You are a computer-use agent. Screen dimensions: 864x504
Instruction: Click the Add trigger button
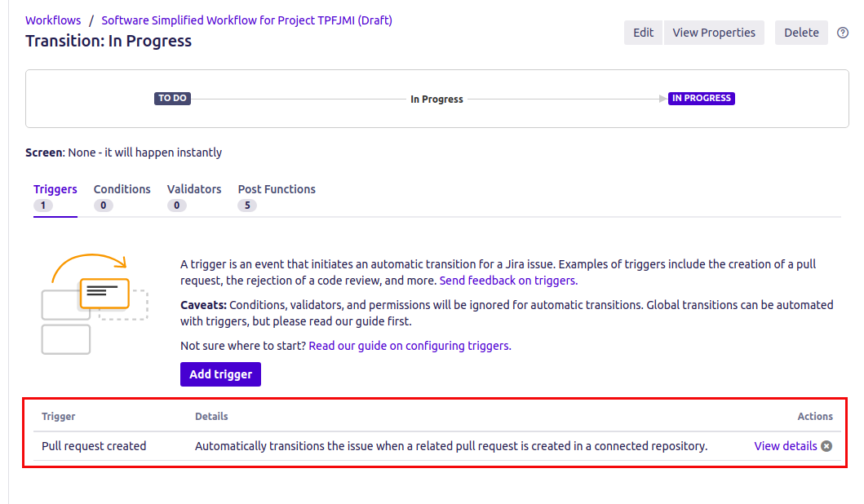[x=220, y=374]
